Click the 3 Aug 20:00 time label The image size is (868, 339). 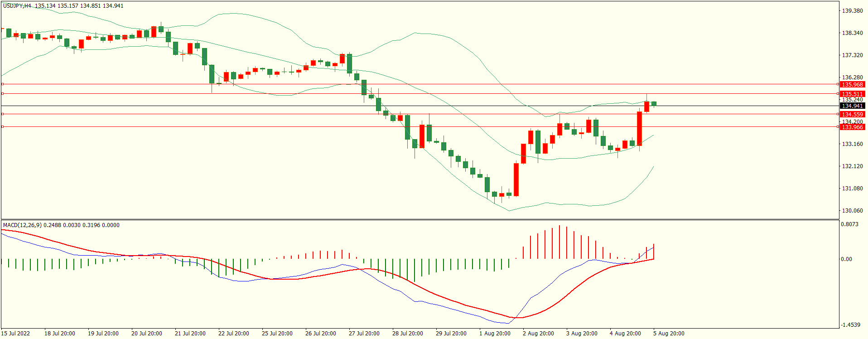582,334
